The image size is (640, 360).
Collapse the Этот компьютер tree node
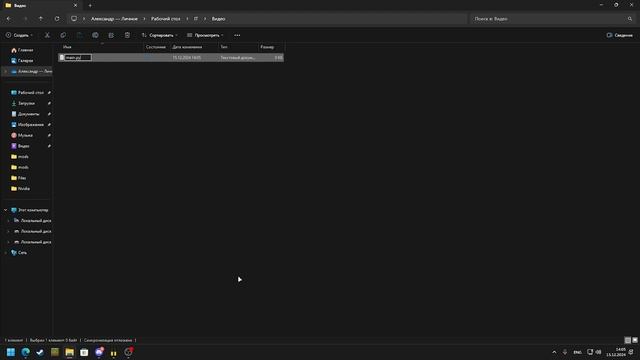(6, 210)
